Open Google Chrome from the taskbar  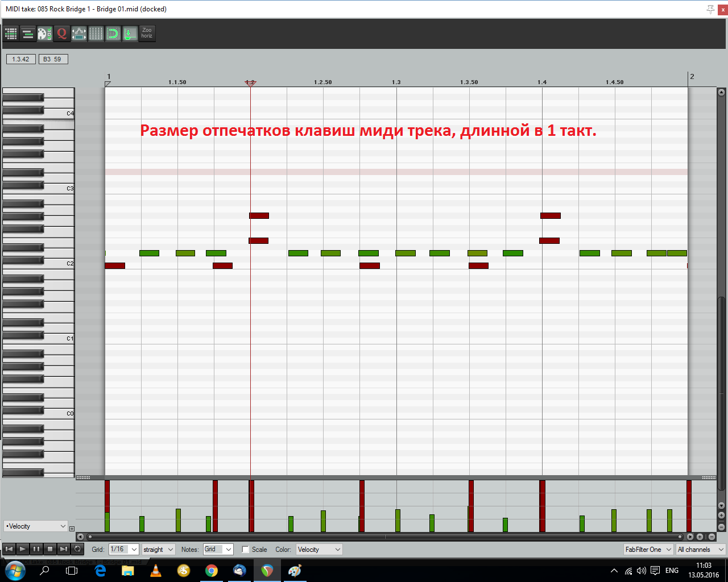coord(212,571)
